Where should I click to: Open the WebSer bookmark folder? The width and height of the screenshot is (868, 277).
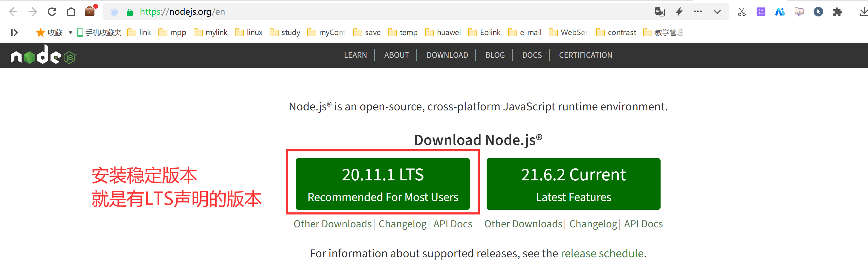click(569, 32)
